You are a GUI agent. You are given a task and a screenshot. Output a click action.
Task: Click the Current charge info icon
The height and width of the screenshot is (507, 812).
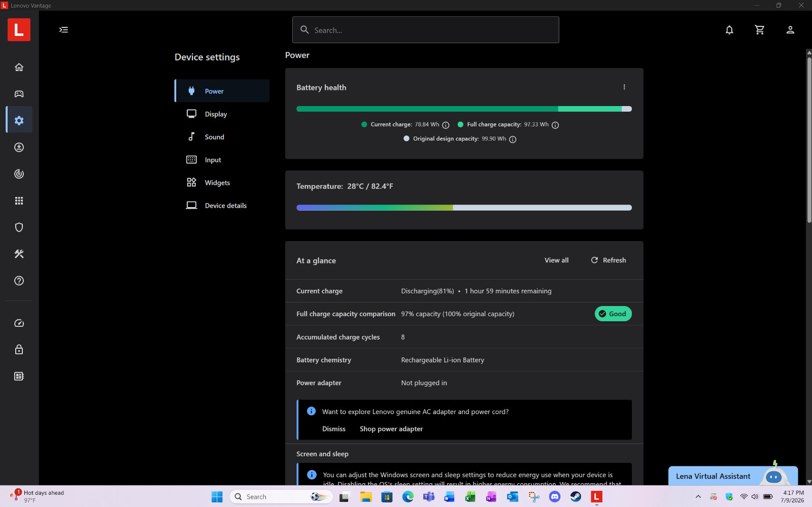pyautogui.click(x=446, y=125)
